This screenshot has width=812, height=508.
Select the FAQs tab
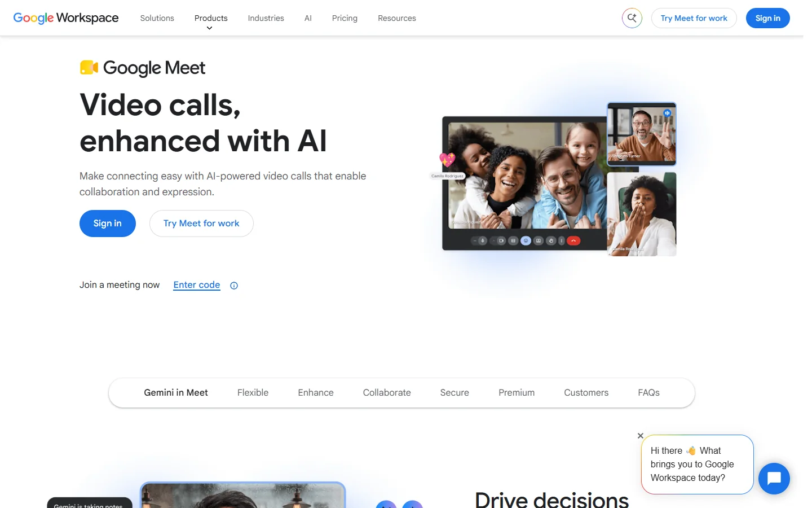(x=649, y=393)
